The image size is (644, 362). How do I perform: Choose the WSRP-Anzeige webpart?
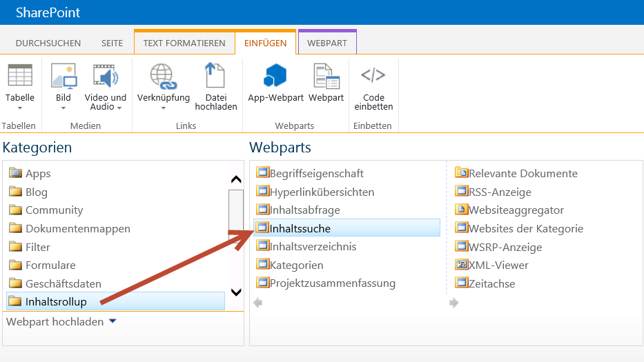pos(505,247)
